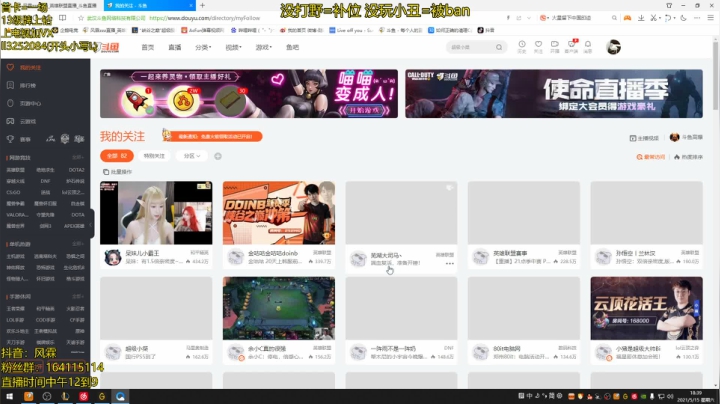Screen dimensions: 720x404
Task: Click the Douyu logo
Action: [109, 47]
